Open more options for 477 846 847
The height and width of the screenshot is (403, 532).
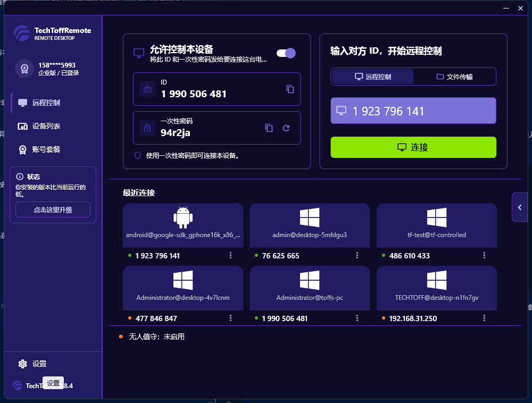click(230, 318)
